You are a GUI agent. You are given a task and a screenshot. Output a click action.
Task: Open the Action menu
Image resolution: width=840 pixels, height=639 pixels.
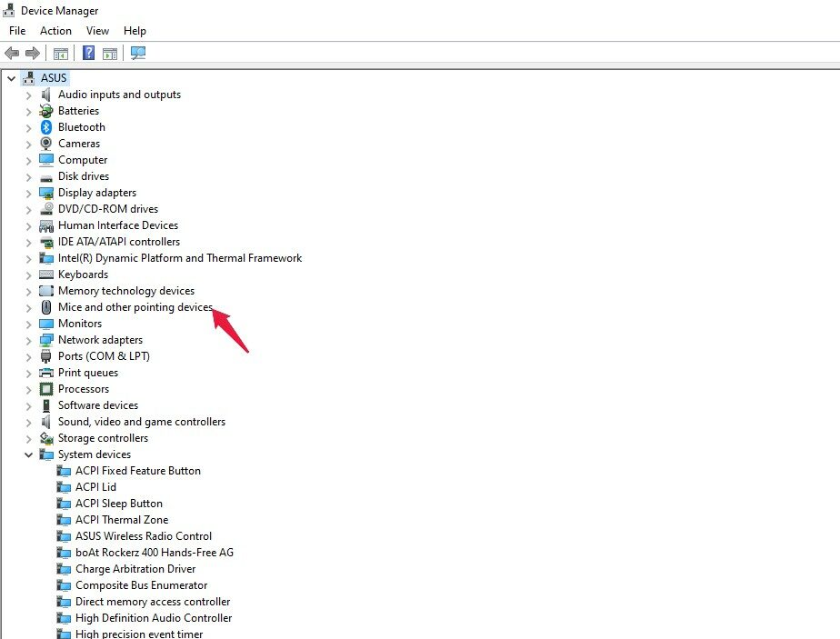(x=55, y=31)
